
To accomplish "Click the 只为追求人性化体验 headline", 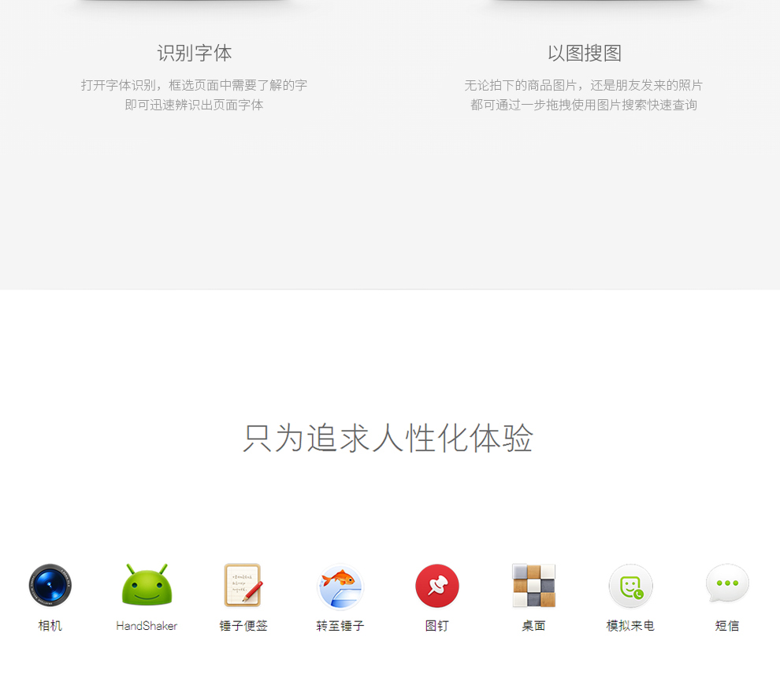I will (x=388, y=439).
